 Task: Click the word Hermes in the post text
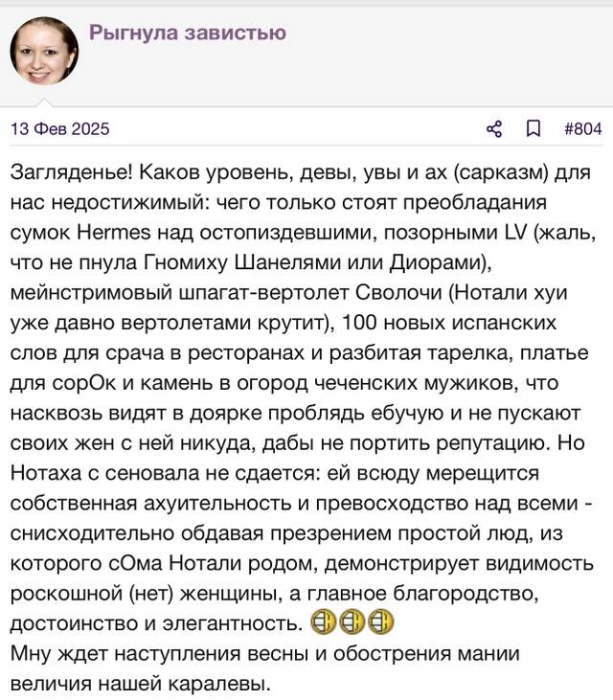coord(114,233)
